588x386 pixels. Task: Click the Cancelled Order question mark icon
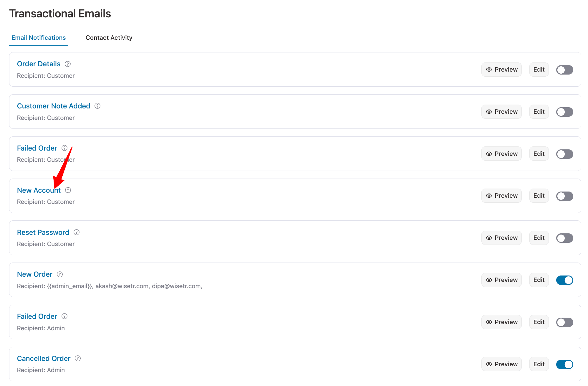(78, 358)
